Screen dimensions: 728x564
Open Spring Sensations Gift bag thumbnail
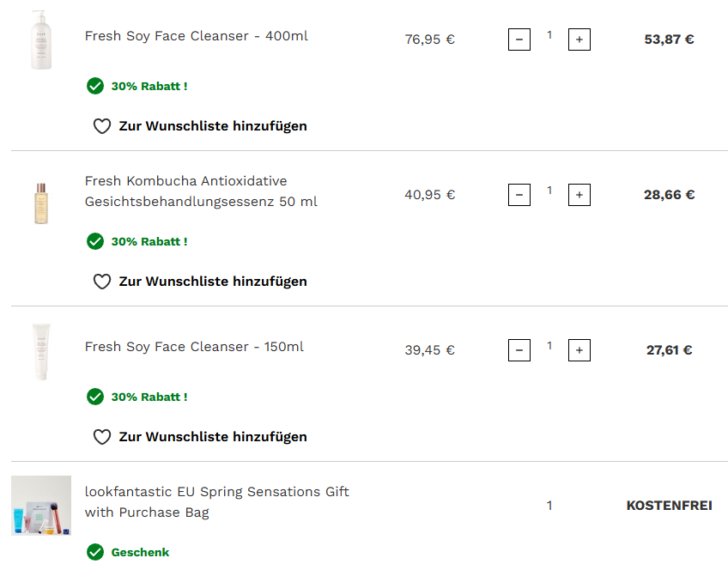tap(41, 506)
